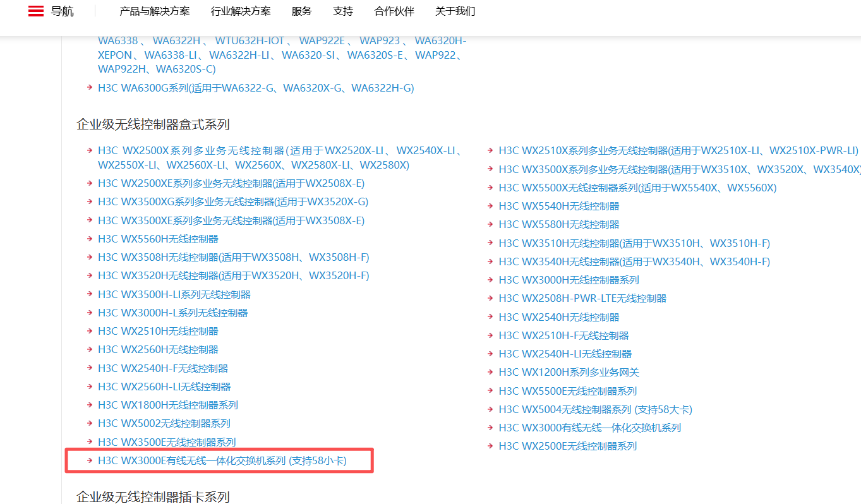
Task: Open H3C WX5004 series link
Action: click(595, 409)
